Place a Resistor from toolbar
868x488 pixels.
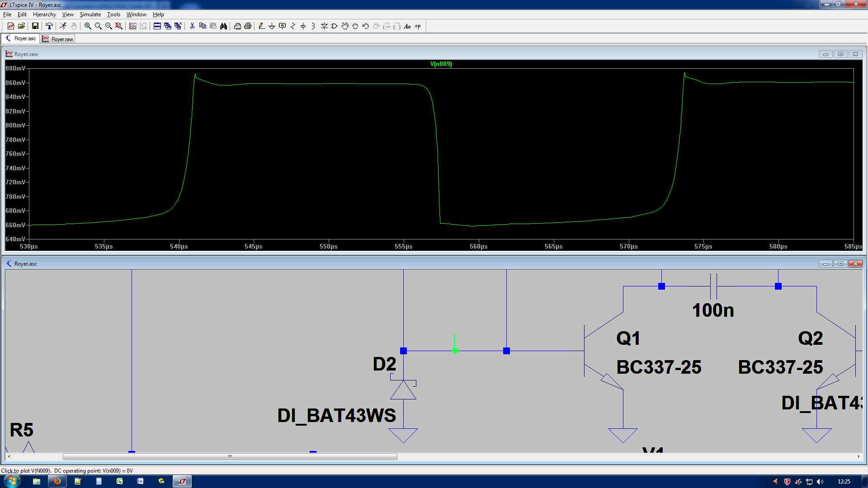pyautogui.click(x=292, y=26)
